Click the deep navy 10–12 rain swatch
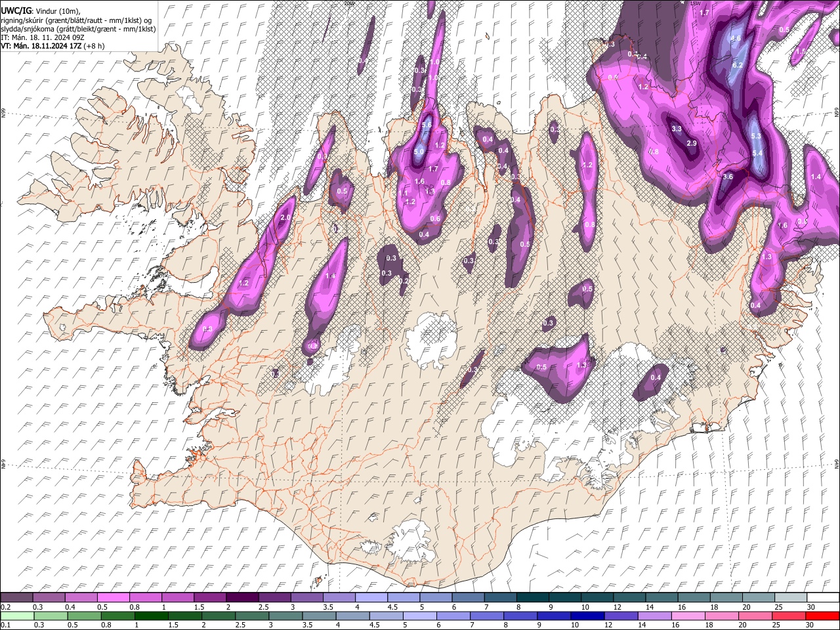Screen dimensions: 840x630 click(x=587, y=616)
